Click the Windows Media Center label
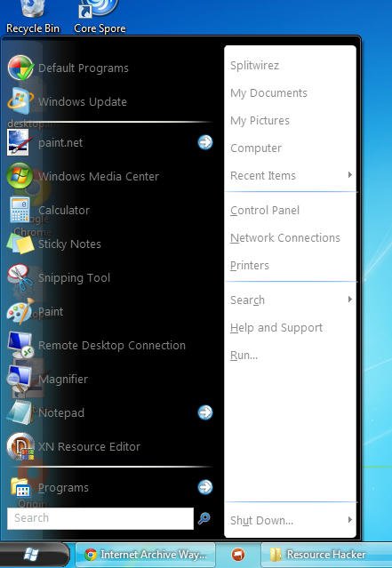The height and width of the screenshot is (568, 392). [x=99, y=176]
